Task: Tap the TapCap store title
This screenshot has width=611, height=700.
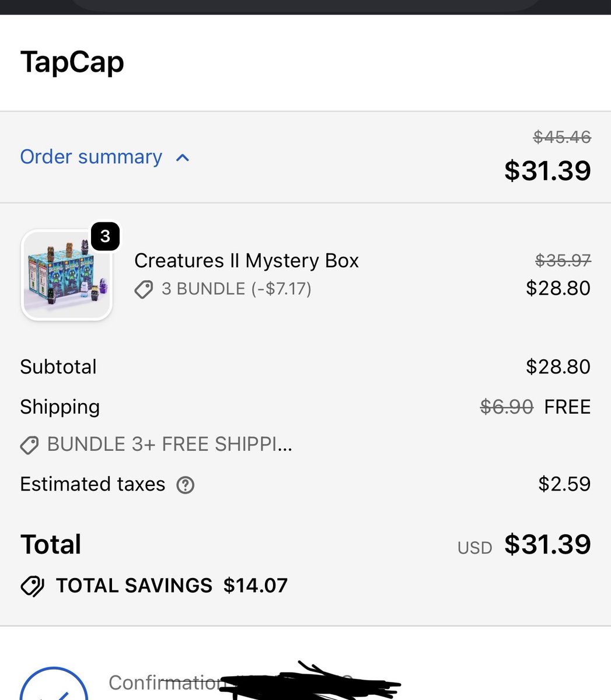Action: coord(72,62)
